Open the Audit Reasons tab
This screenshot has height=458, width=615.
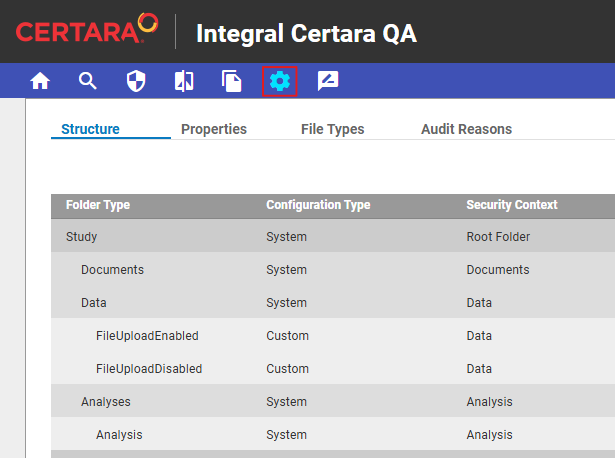466,129
